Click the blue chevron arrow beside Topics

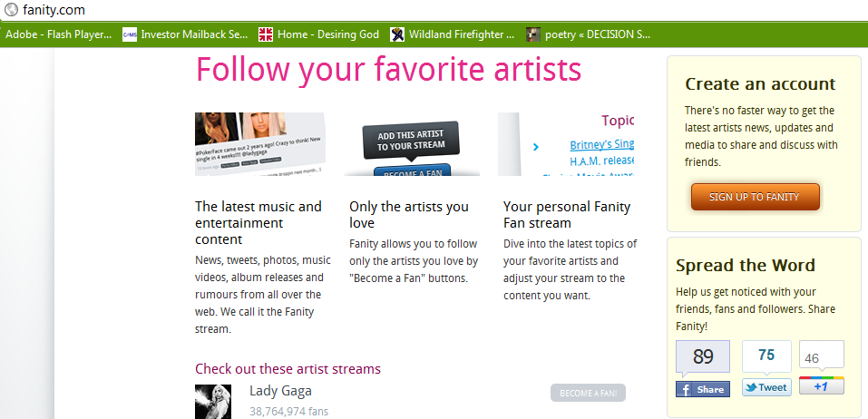pos(536,146)
